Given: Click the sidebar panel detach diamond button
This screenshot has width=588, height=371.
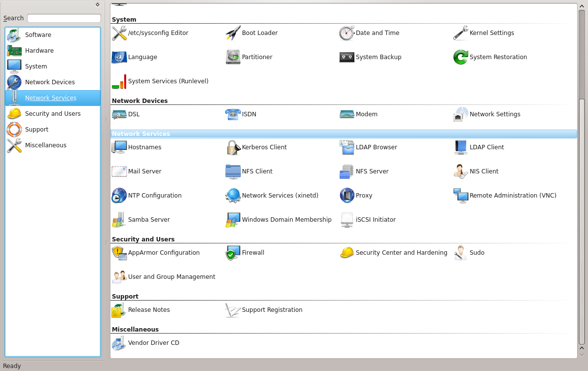Looking at the screenshot, I should point(97,4).
